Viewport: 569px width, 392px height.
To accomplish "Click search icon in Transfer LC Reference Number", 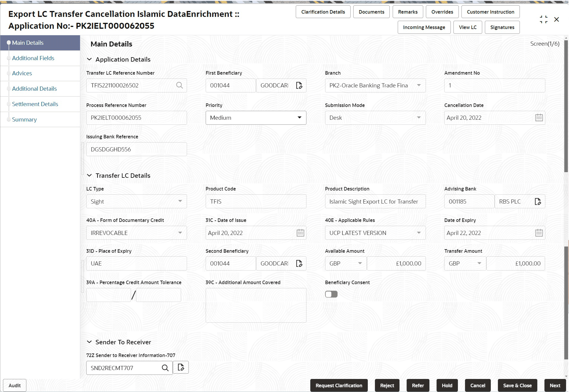I will [x=179, y=85].
